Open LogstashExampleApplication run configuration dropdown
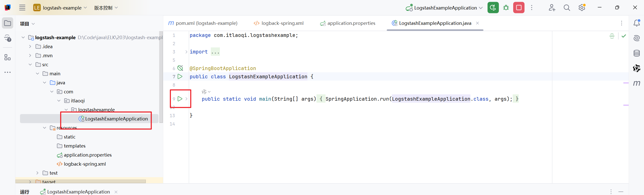 click(444, 8)
